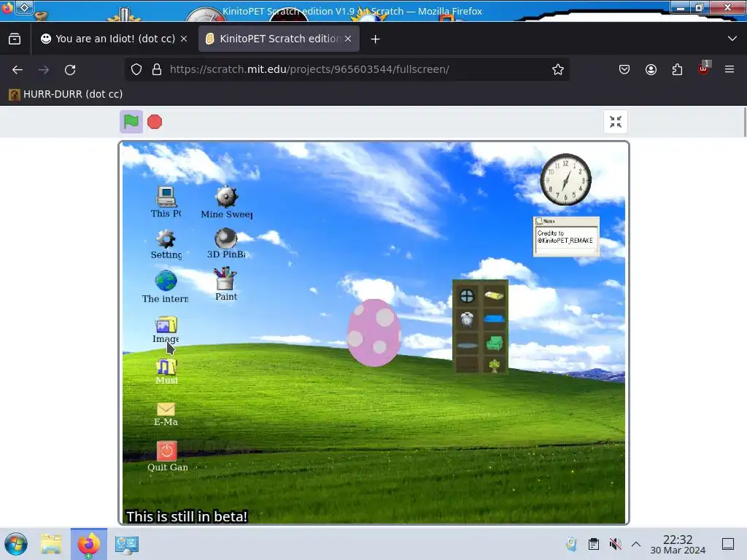Click the site padlock icon
Image resolution: width=747 pixels, height=560 pixels.
(157, 69)
